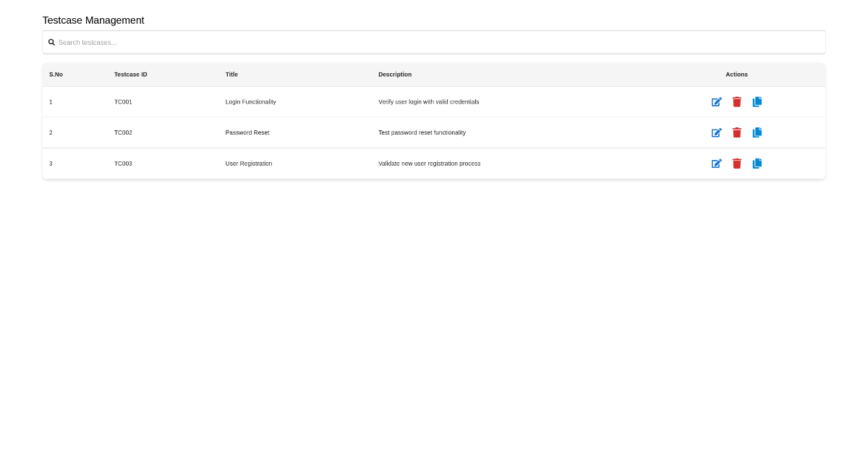
Task: Select the User Registration description text
Action: click(430, 164)
